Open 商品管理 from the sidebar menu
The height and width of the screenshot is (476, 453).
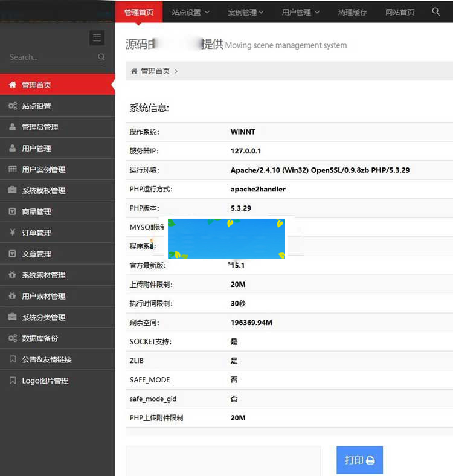(x=36, y=211)
